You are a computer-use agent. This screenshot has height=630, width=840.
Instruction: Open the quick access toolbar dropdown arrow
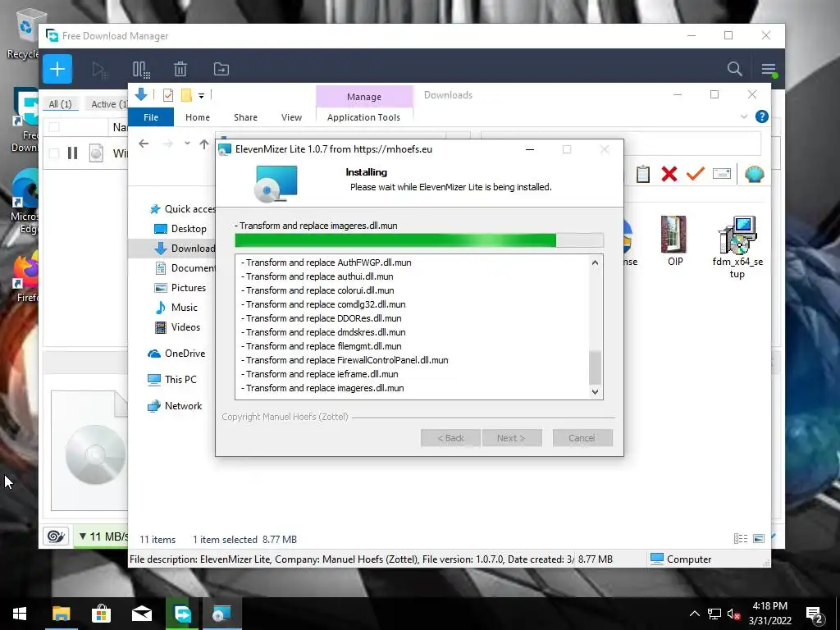202,96
